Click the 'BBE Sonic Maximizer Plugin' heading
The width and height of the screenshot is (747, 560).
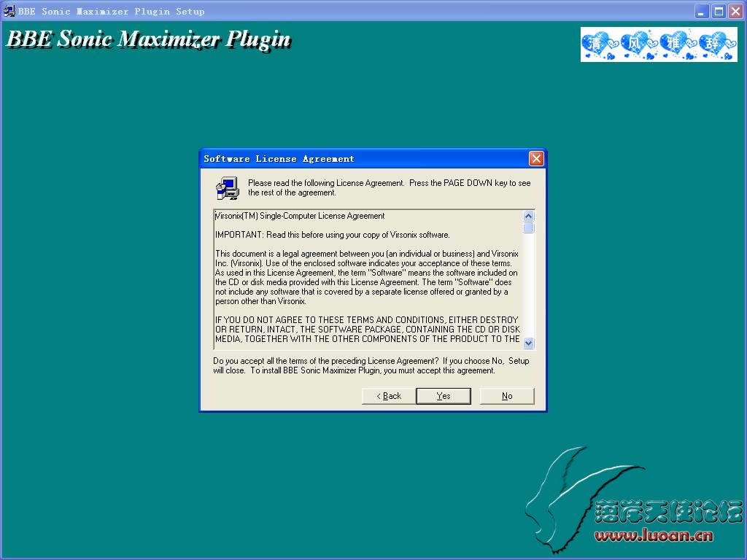(148, 39)
